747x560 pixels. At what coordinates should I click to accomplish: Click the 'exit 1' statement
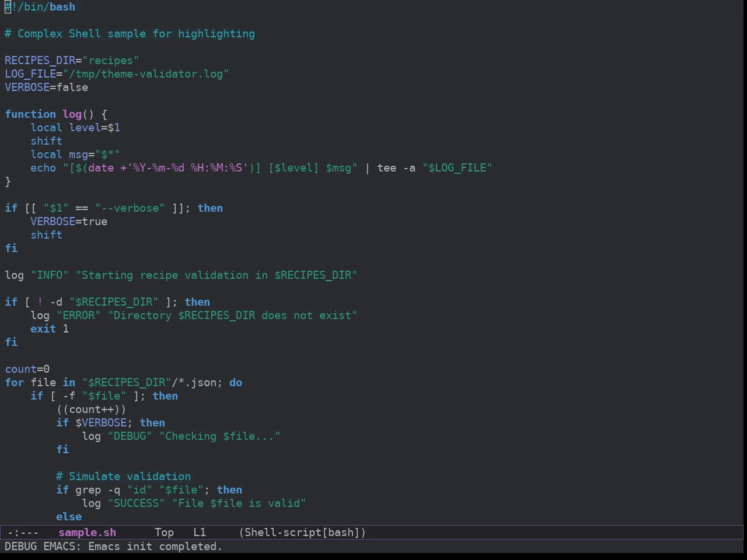pyautogui.click(x=50, y=329)
